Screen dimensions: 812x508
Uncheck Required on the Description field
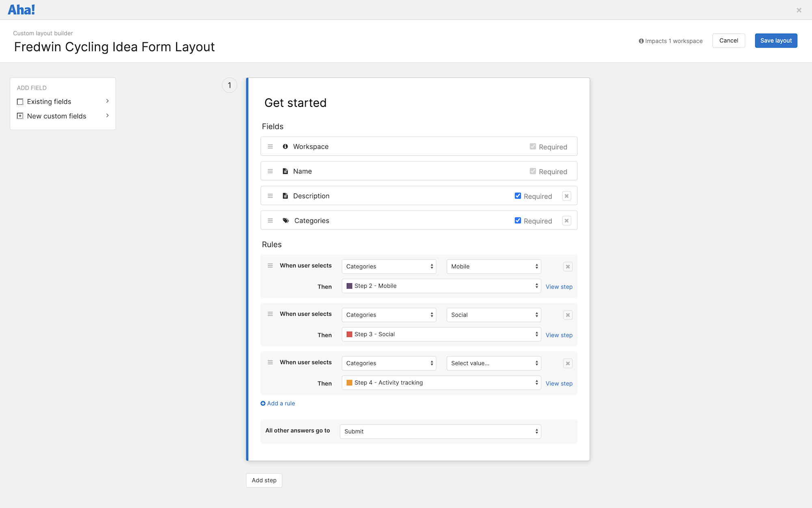click(x=518, y=195)
